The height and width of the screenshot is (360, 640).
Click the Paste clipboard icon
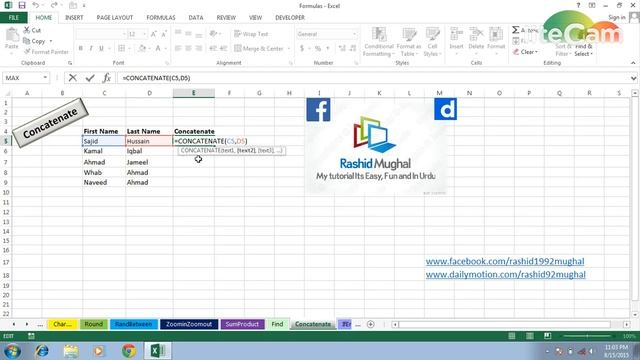tap(12, 35)
